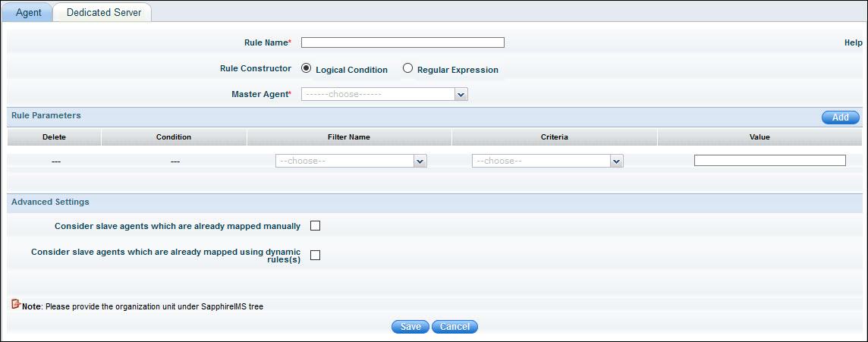Switch to the Agent tab
Viewport: 868px width, 342px height.
tap(28, 13)
